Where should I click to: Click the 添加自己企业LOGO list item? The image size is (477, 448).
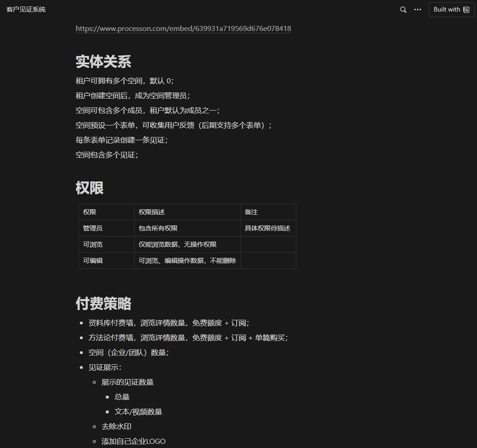(x=133, y=442)
